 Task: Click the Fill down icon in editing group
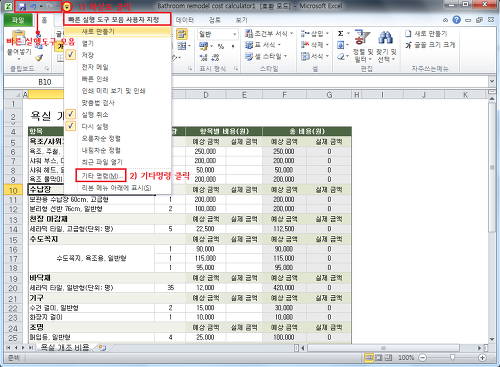coord(340,45)
